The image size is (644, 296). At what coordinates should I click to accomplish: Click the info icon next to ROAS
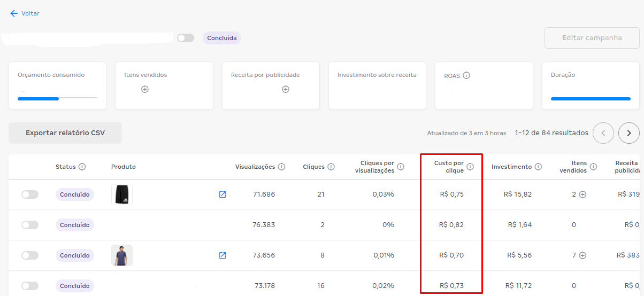coord(466,75)
